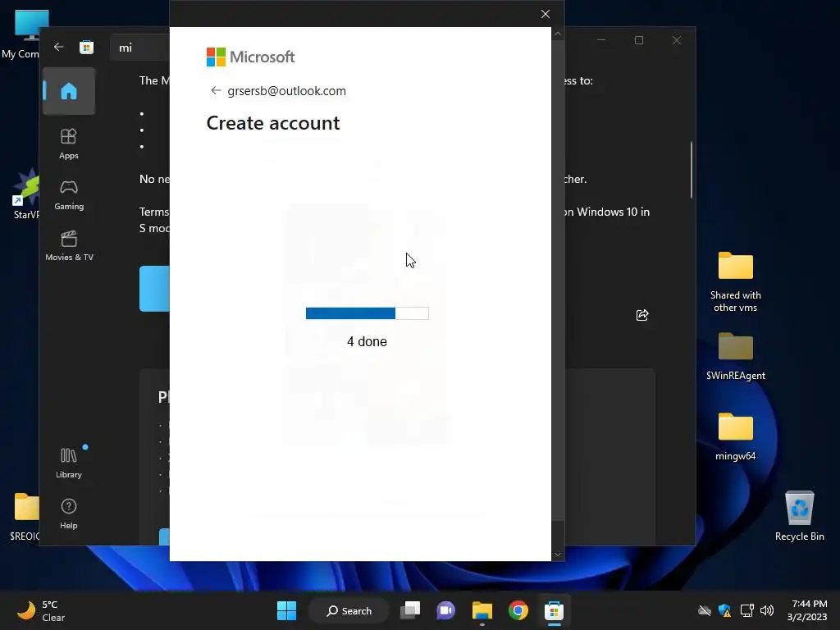Select 'Shared with other vms' desktop folder
The height and width of the screenshot is (630, 840).
coord(736,282)
